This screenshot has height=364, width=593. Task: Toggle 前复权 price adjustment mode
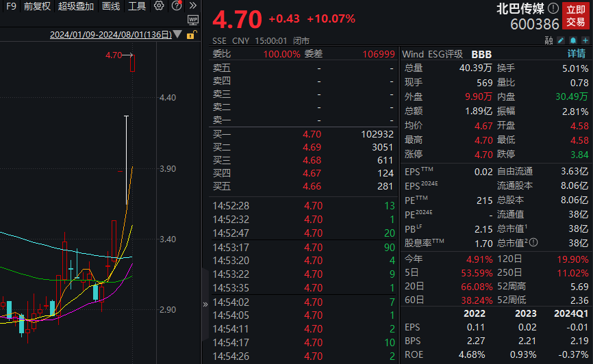click(36, 6)
